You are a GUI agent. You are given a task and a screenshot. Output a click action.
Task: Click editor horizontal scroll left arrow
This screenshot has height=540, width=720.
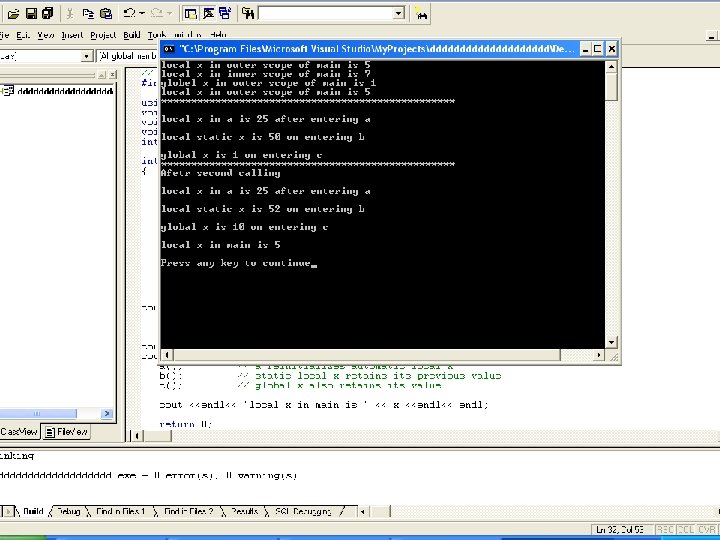[x=136, y=436]
